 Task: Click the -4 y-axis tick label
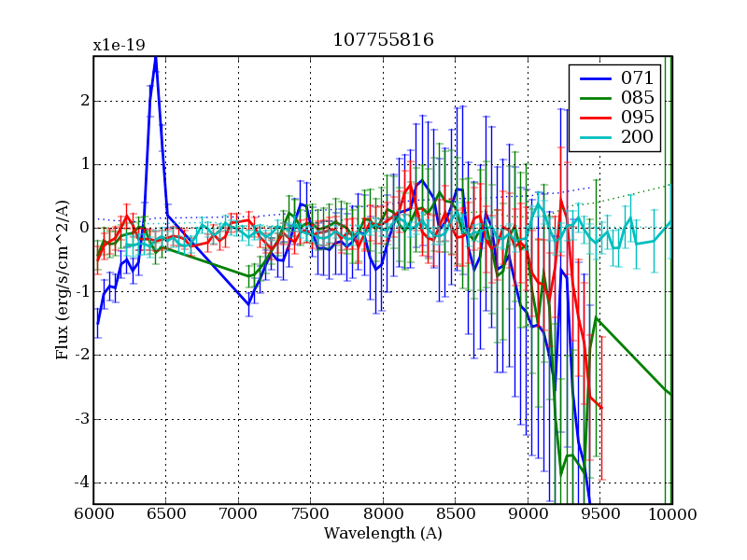click(x=82, y=483)
